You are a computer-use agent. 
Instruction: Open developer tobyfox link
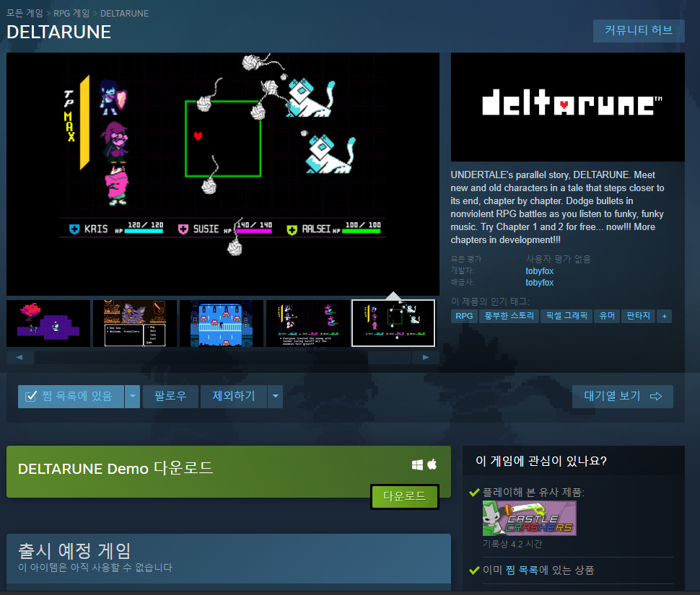tap(539, 271)
